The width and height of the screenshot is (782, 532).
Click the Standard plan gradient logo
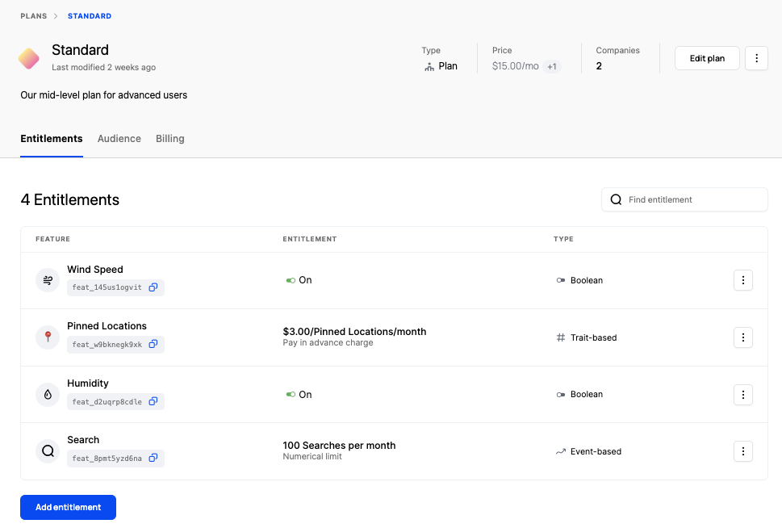(29, 58)
